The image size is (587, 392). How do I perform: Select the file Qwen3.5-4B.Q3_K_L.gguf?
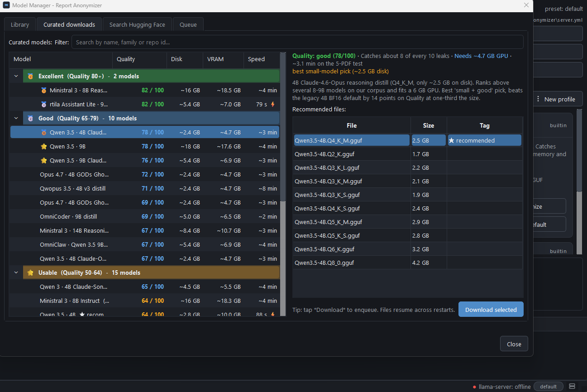(352, 167)
